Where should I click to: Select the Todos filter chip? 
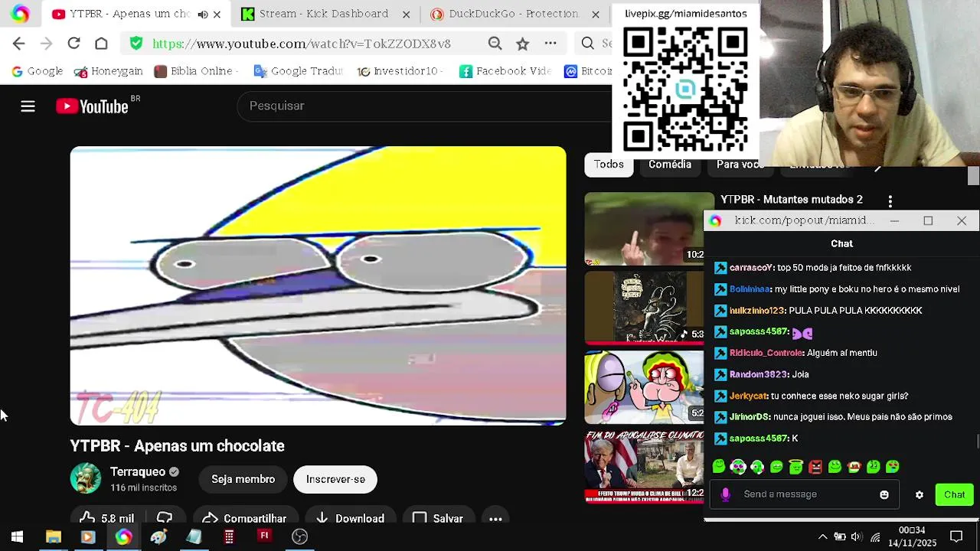[609, 165]
